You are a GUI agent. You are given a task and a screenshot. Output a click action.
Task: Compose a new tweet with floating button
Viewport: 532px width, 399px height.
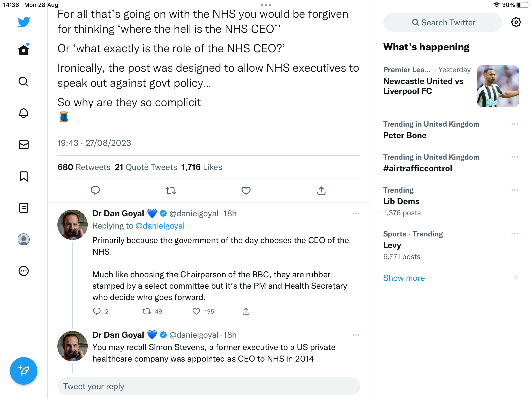coord(24,371)
